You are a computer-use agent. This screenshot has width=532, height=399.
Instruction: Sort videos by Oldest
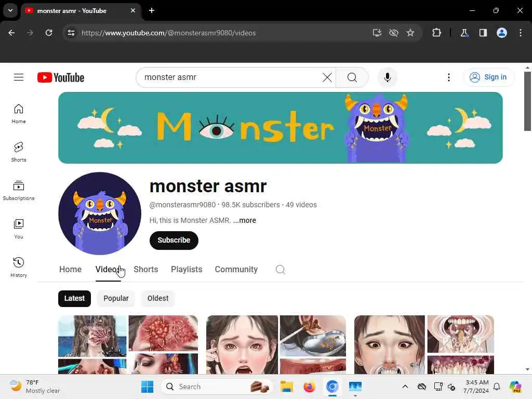click(x=158, y=299)
